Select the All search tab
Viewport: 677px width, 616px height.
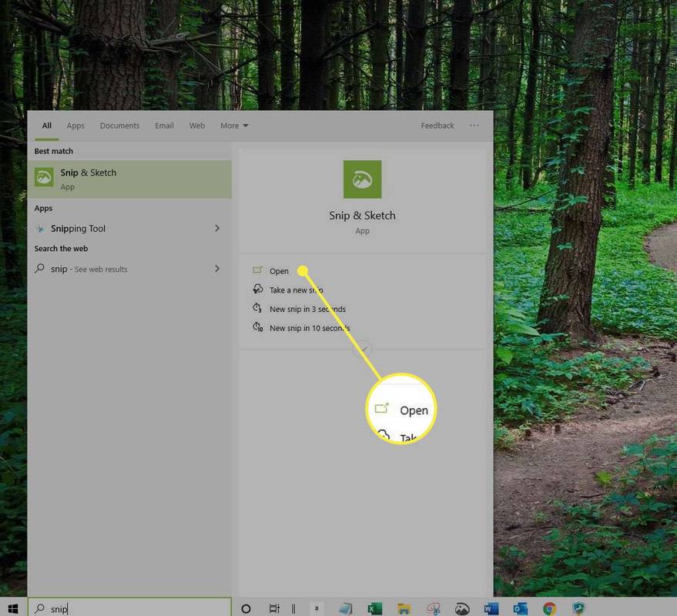pyautogui.click(x=47, y=126)
